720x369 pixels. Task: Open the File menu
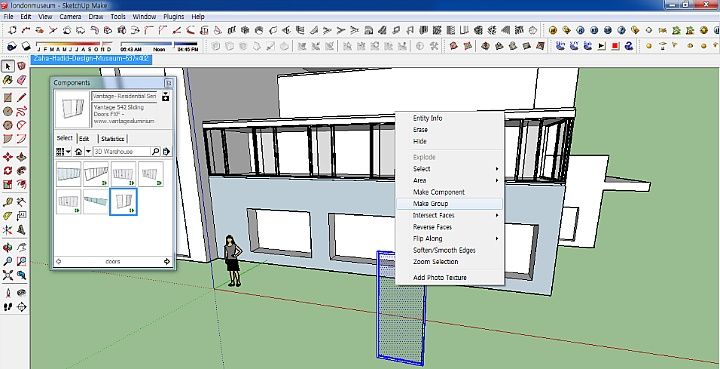pos(8,17)
